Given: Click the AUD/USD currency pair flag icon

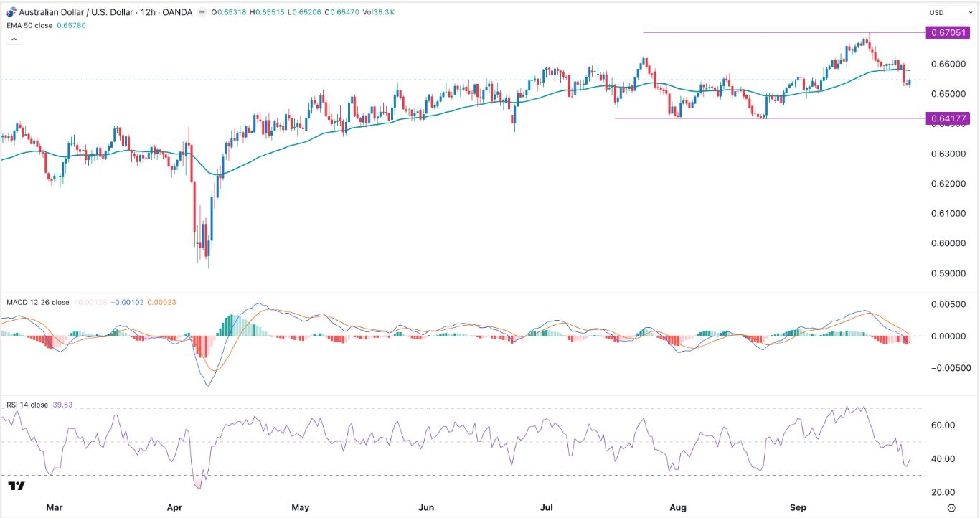Looking at the screenshot, I should [x=10, y=11].
